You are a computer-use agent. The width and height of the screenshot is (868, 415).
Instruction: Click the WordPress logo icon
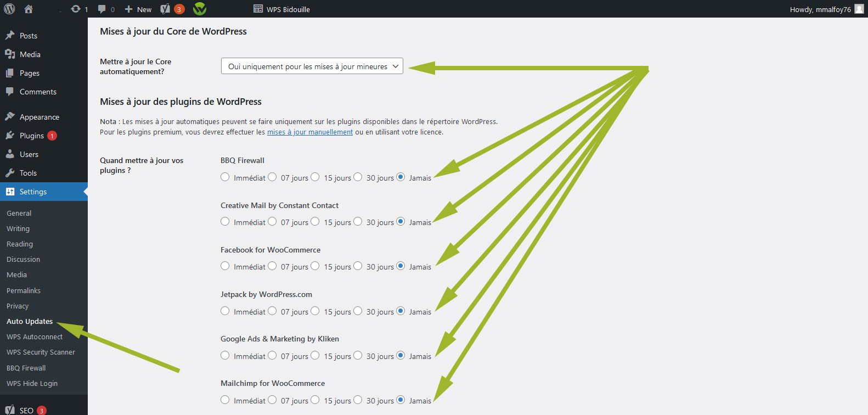tap(9, 9)
